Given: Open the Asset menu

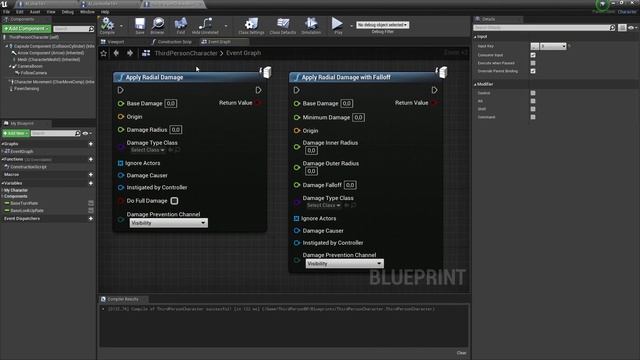Looking at the screenshot, I should (x=35, y=12).
